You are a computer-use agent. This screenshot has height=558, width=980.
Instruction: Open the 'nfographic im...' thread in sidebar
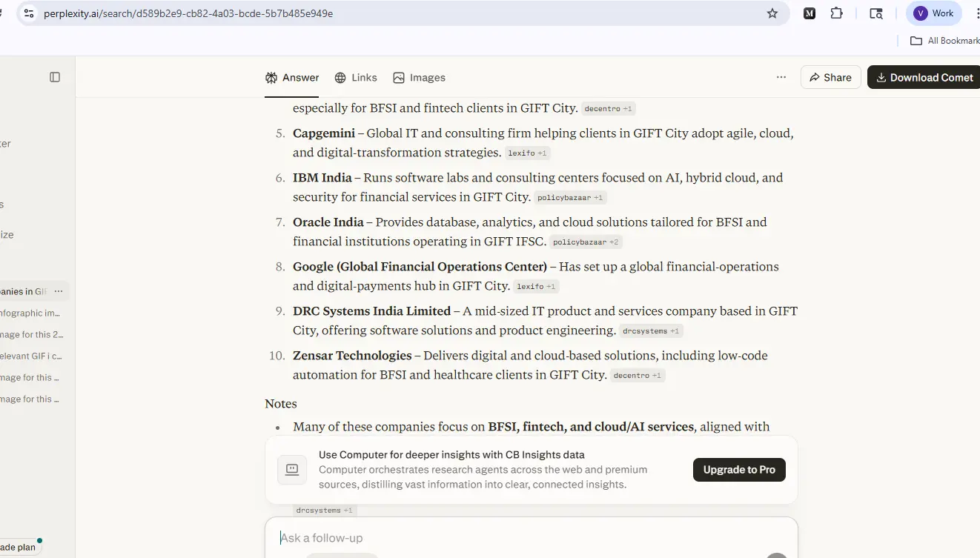coord(30,313)
